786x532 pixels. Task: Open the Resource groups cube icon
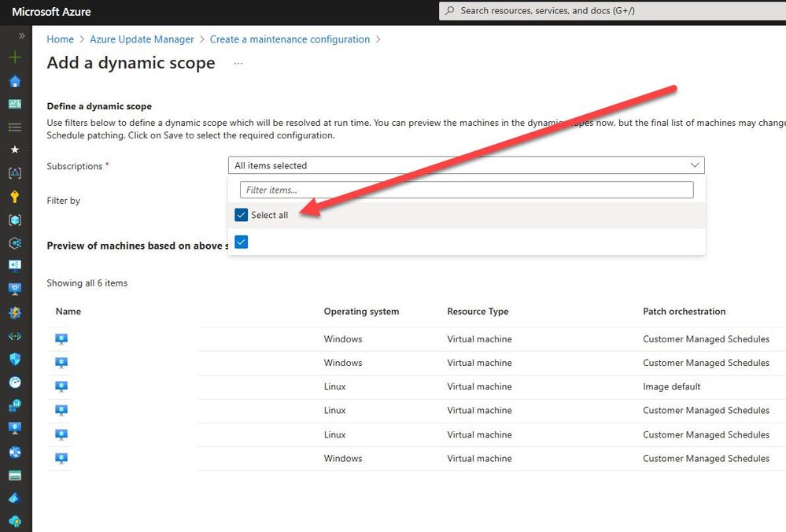[15, 220]
